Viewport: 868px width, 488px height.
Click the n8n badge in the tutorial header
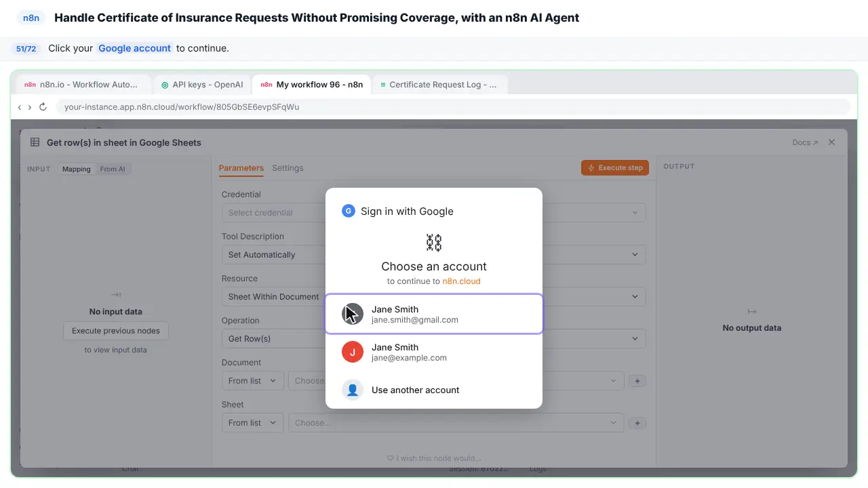click(31, 18)
